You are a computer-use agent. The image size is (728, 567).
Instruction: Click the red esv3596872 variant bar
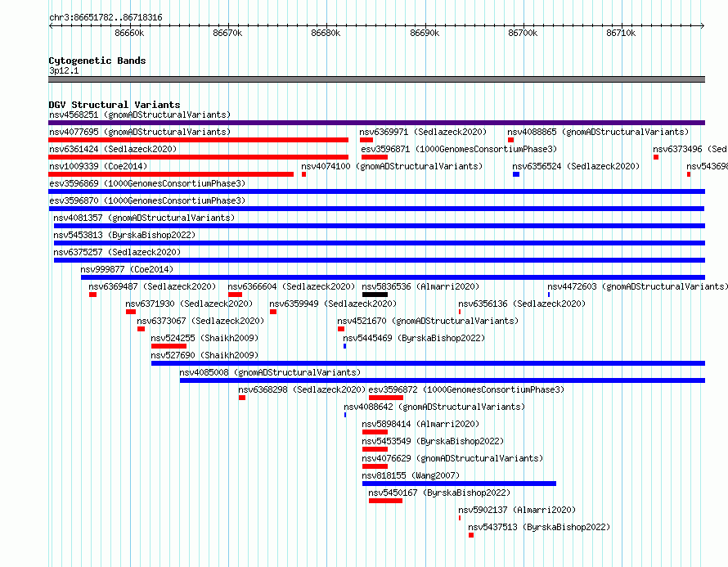pyautogui.click(x=386, y=398)
